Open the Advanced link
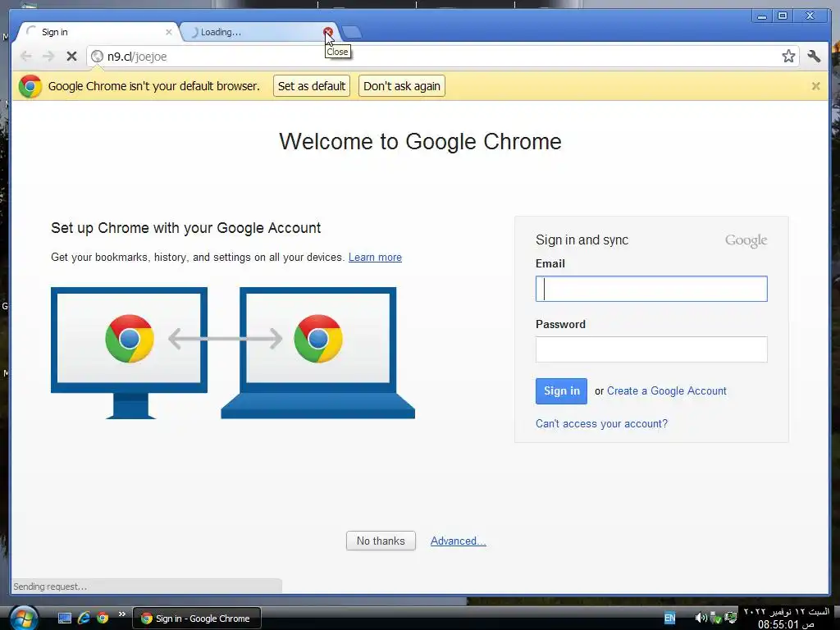Image resolution: width=840 pixels, height=630 pixels. (458, 541)
